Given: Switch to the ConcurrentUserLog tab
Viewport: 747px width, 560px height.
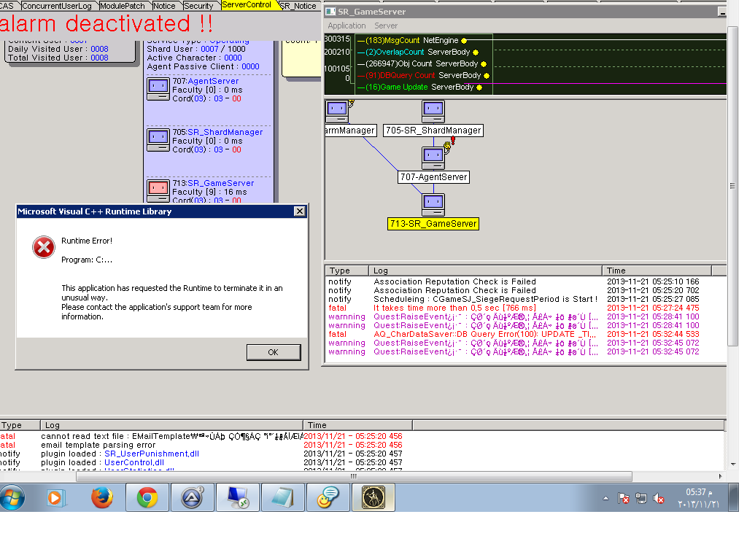Looking at the screenshot, I should tap(57, 6).
